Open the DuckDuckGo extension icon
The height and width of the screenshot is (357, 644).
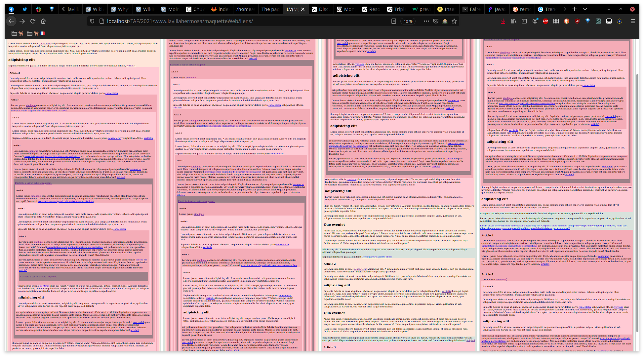567,21
